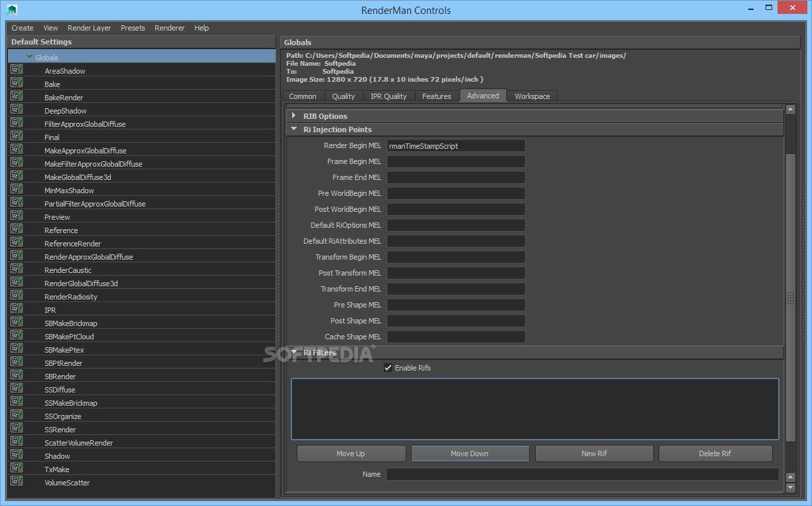
Task: Click the icon beside SSOrganize
Action: coord(17,415)
